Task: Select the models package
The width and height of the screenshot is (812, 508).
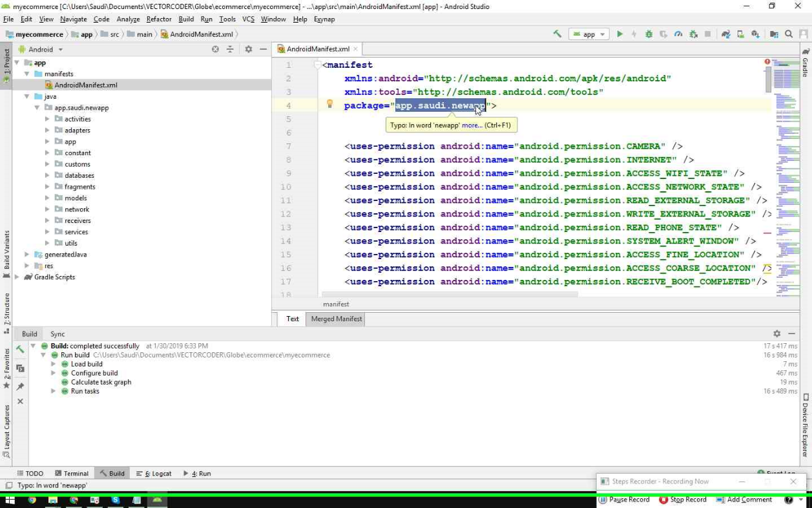Action: pyautogui.click(x=76, y=198)
